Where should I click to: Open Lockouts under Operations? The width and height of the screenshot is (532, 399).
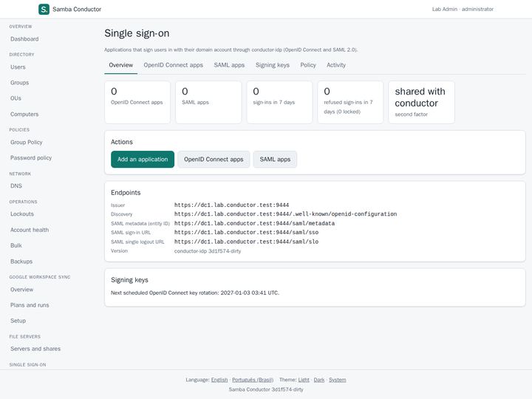point(22,214)
